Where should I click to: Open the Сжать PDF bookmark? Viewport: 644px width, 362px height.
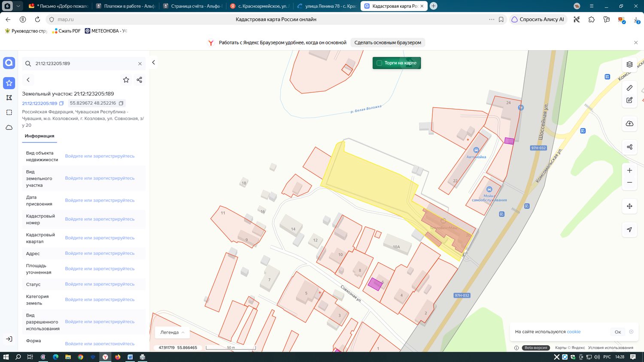(66, 31)
